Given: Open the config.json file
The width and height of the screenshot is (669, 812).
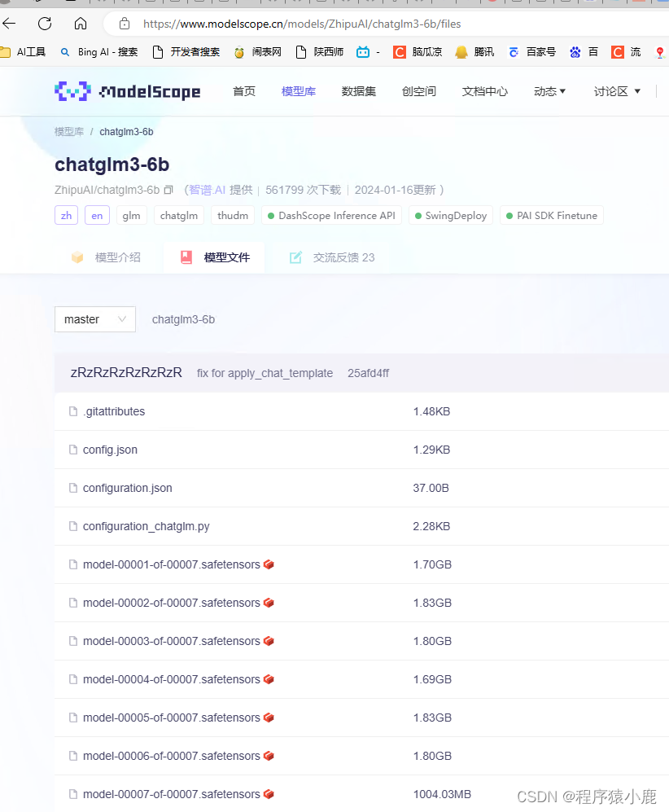Looking at the screenshot, I should coord(110,450).
